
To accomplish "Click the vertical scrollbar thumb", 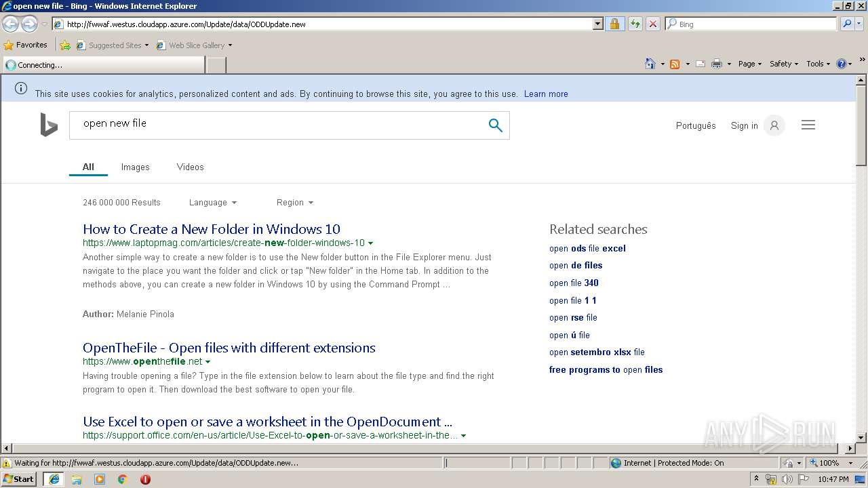I will click(x=861, y=125).
